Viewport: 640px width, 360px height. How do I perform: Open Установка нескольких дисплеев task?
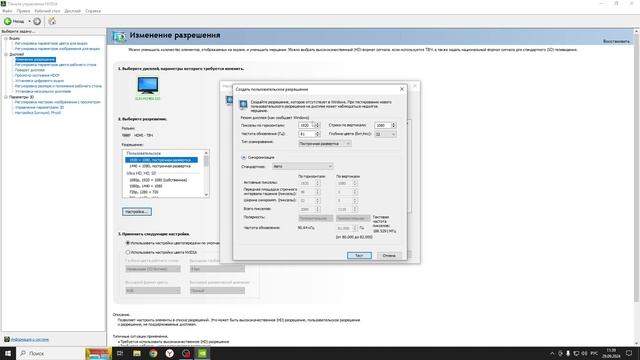click(x=43, y=91)
